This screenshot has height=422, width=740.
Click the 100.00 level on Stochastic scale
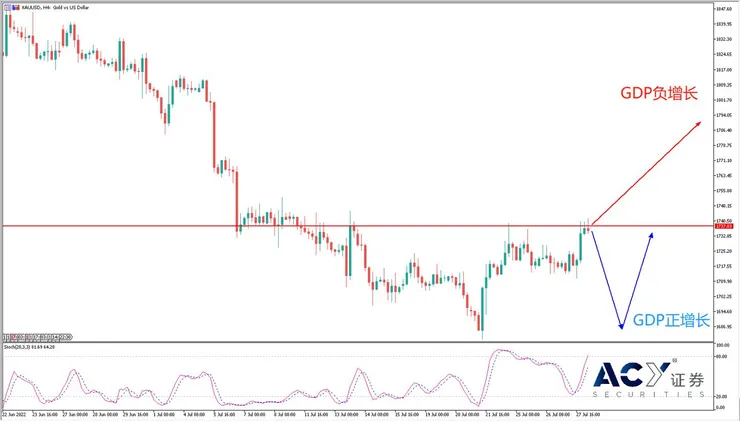point(722,345)
